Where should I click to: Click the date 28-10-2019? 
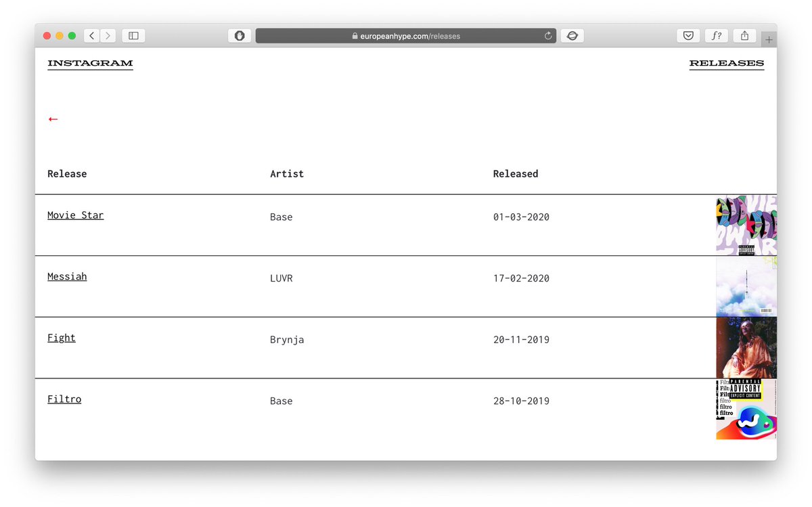tap(521, 401)
